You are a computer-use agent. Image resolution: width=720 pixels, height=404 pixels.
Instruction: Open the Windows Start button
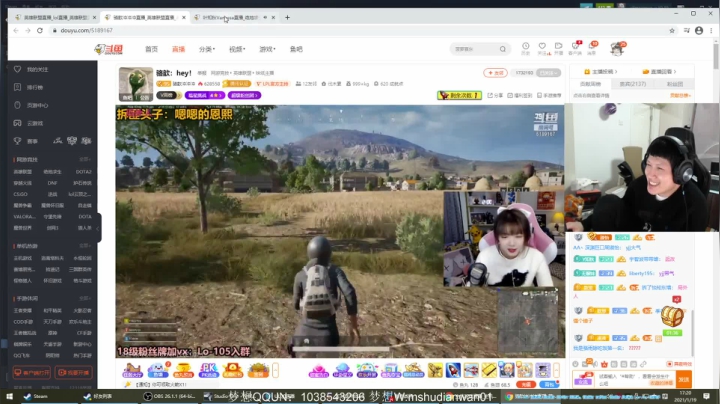pyautogui.click(x=10, y=396)
